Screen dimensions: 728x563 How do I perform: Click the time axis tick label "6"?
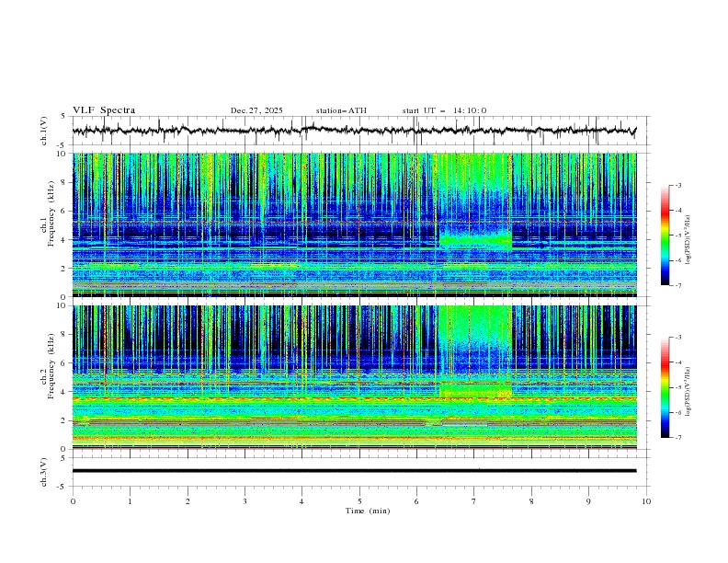point(416,501)
